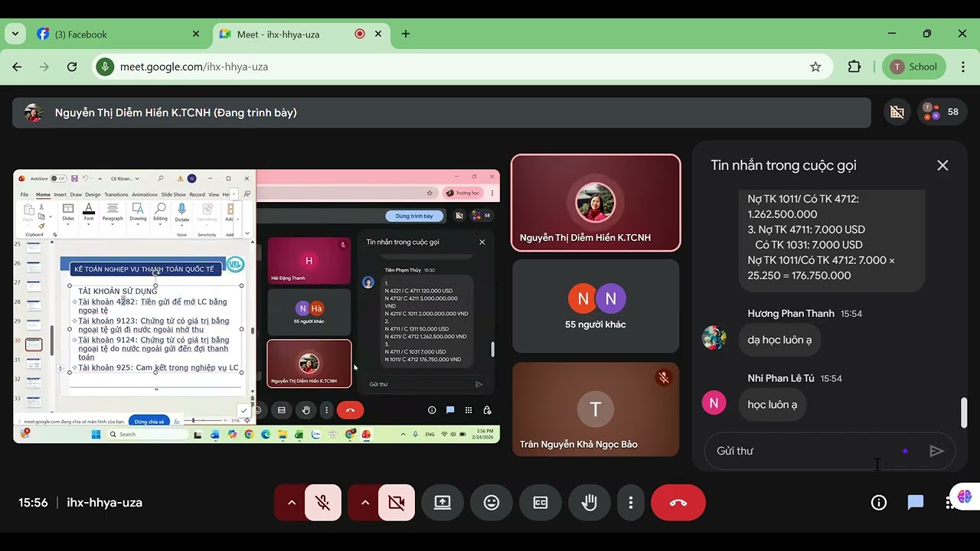Toggle your camera on

pyautogui.click(x=396, y=503)
